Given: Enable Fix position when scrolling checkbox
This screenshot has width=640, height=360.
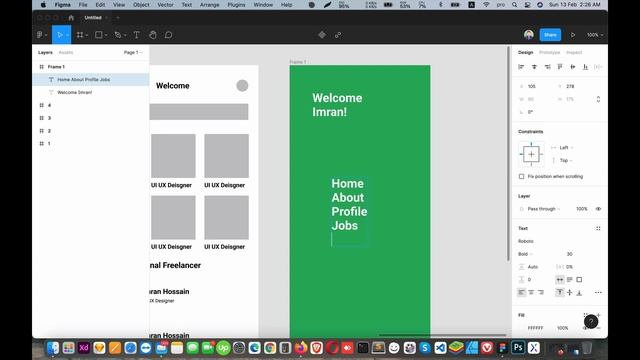Looking at the screenshot, I should [522, 177].
